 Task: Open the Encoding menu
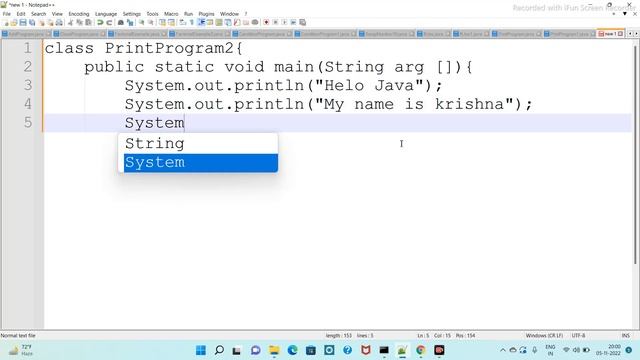pos(78,14)
